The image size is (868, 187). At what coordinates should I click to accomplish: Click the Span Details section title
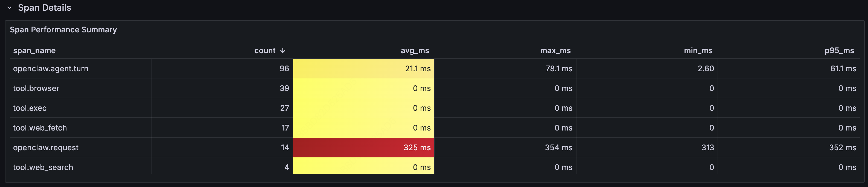[45, 8]
